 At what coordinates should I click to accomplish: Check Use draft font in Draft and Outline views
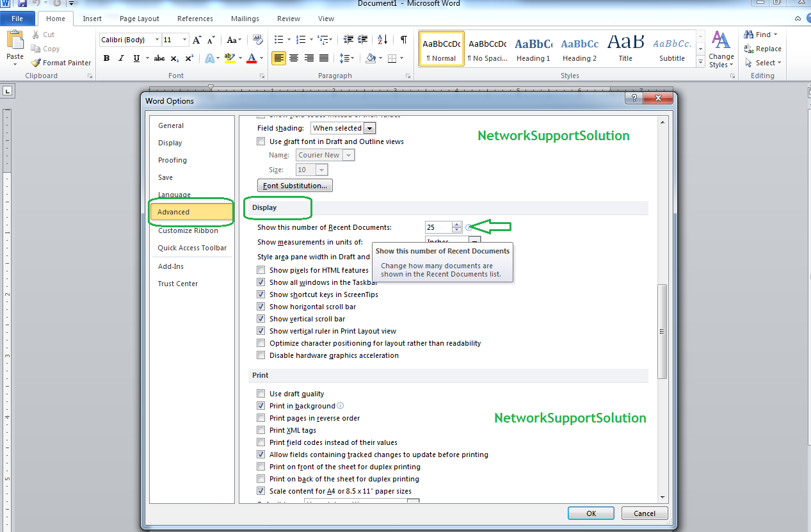261,141
